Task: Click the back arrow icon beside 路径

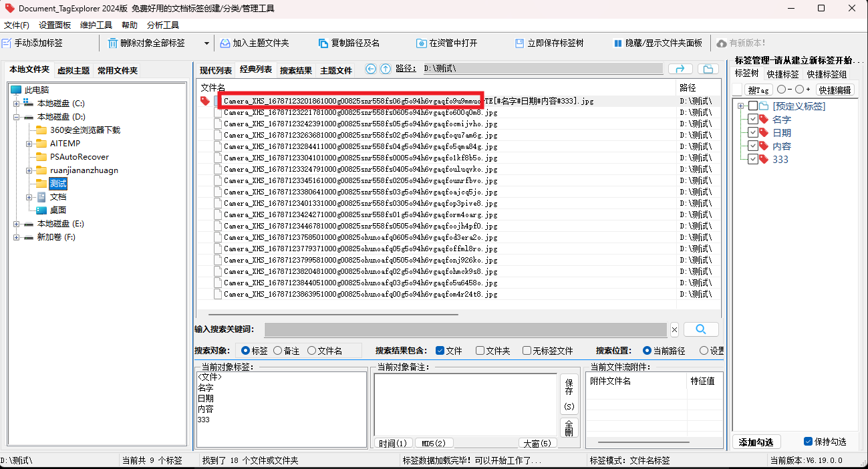Action: [x=371, y=69]
